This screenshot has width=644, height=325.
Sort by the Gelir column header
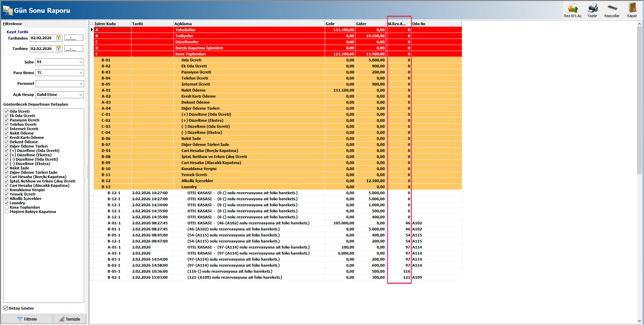(339, 24)
